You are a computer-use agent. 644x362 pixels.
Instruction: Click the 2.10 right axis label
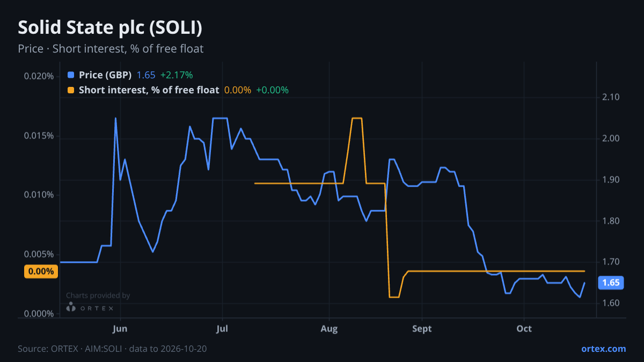tap(611, 98)
